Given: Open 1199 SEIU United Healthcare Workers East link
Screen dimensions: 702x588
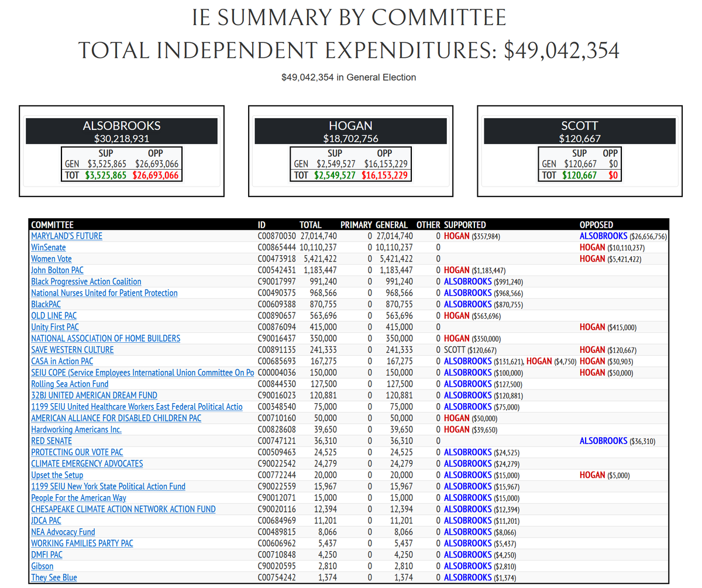Looking at the screenshot, I should 137,407.
